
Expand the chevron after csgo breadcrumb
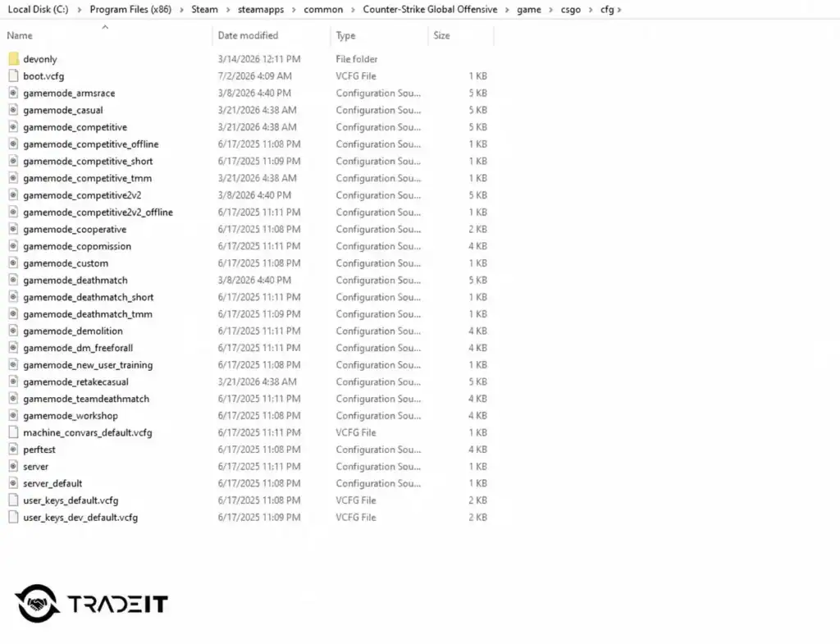pos(591,10)
